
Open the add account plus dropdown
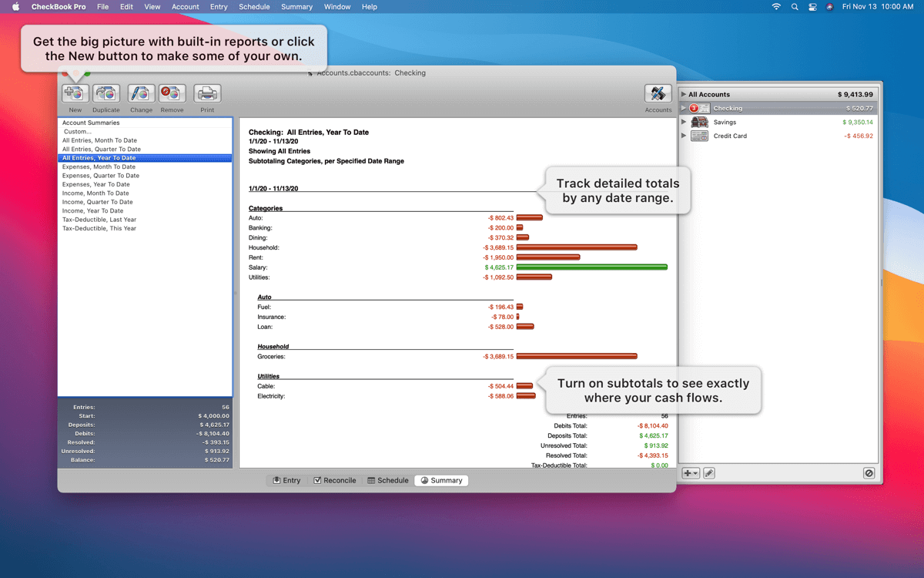coord(691,473)
